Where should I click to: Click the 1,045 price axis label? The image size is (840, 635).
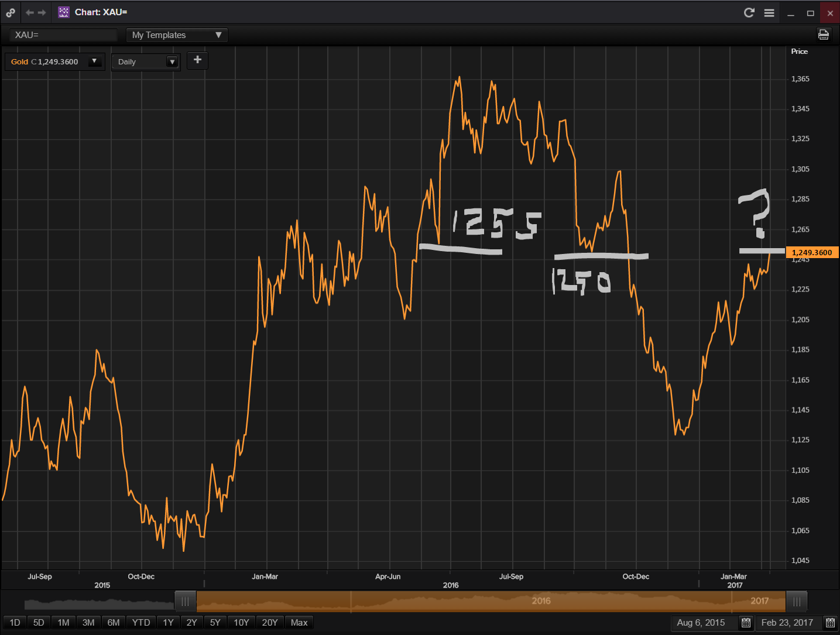pos(800,561)
